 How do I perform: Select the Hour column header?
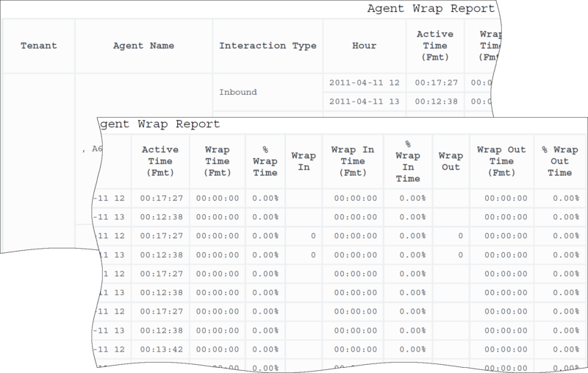[364, 46]
